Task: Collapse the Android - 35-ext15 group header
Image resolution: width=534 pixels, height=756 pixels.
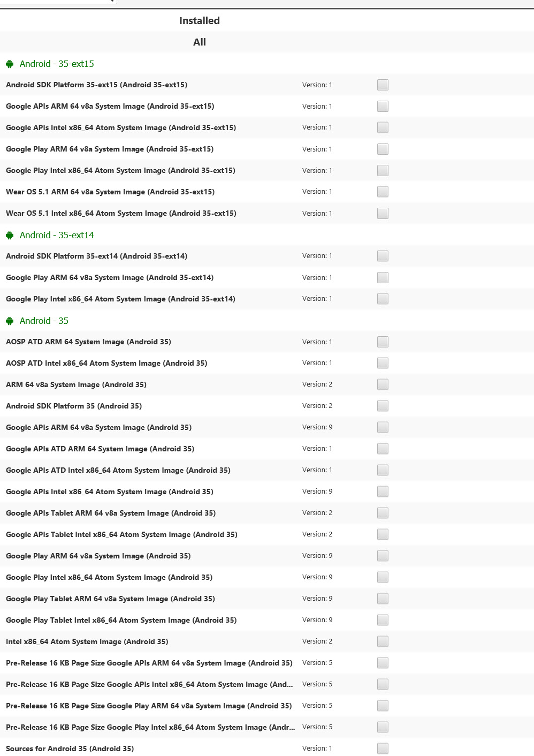Action: point(57,64)
